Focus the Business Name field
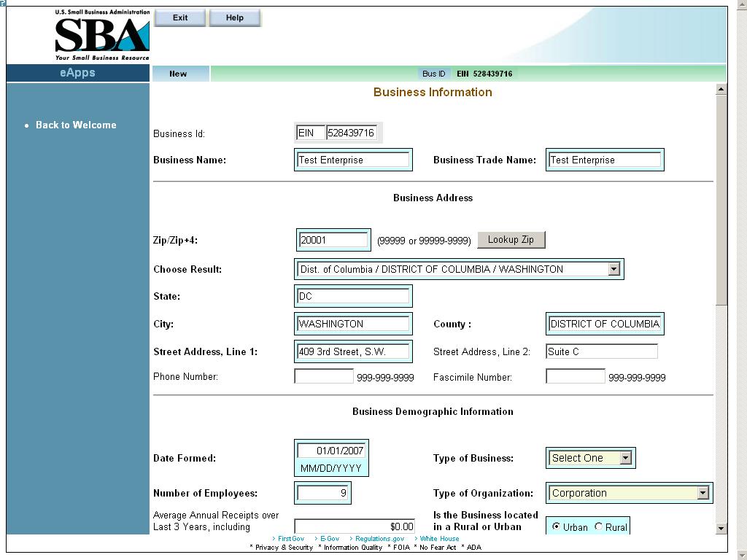 tap(353, 160)
